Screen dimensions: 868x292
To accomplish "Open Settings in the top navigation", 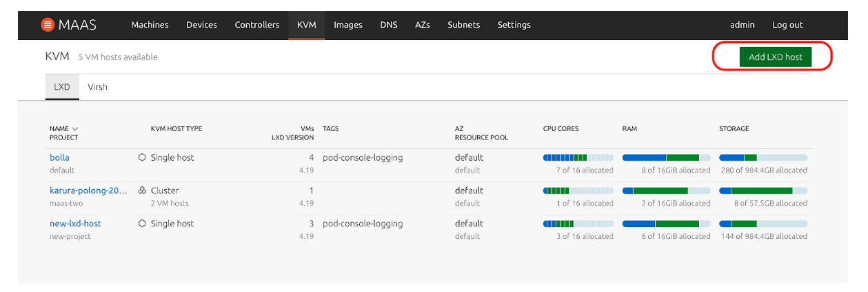I will tap(514, 25).
